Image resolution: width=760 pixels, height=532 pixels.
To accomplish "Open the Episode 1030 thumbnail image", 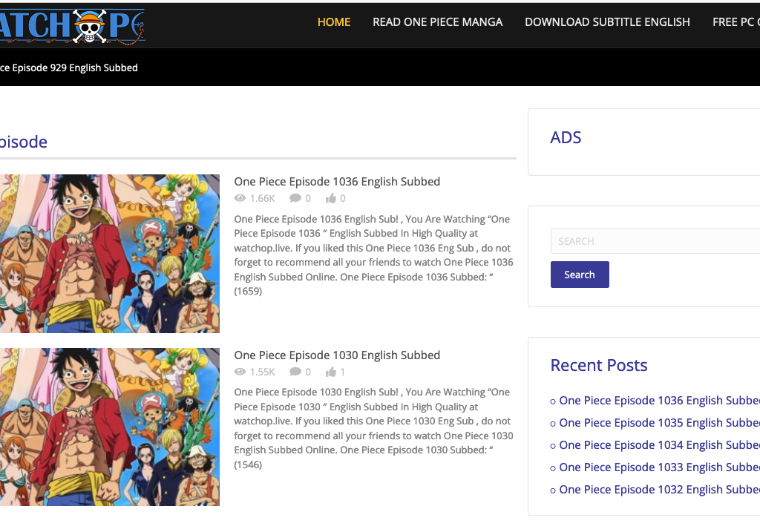I will pyautogui.click(x=110, y=427).
